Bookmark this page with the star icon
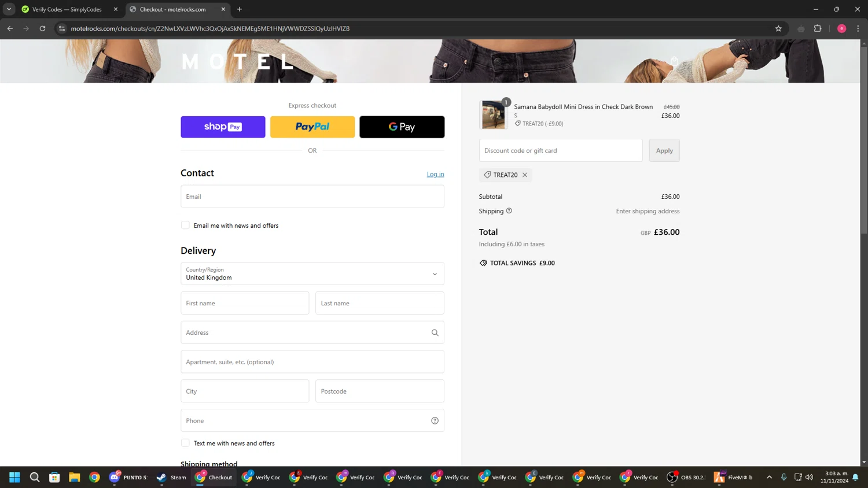 [778, 28]
